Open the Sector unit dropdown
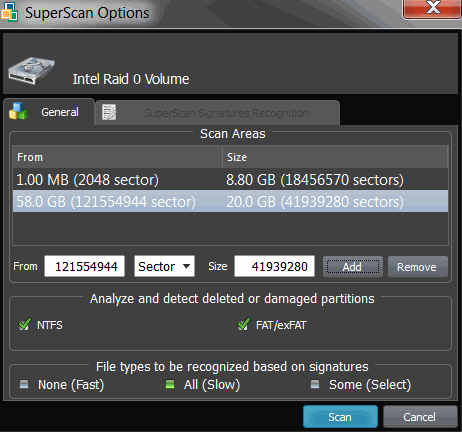462x432 pixels. [x=164, y=266]
